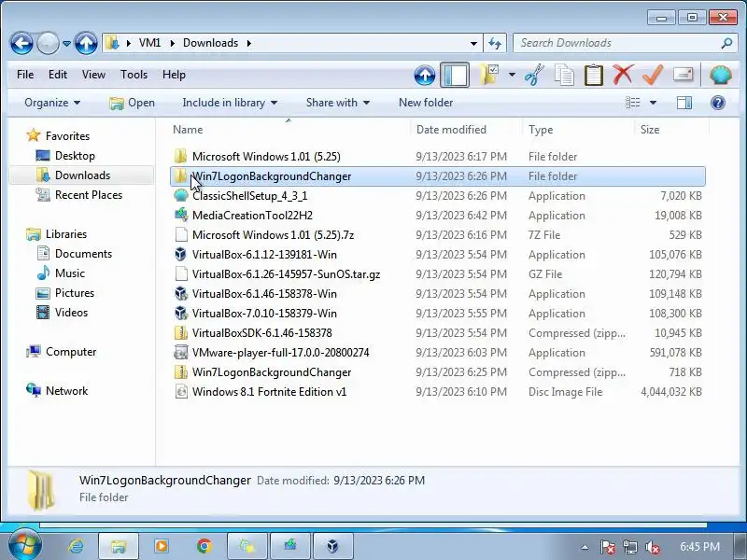This screenshot has height=560, width=747.
Task: Select Desktop under Favorites
Action: [65, 156]
